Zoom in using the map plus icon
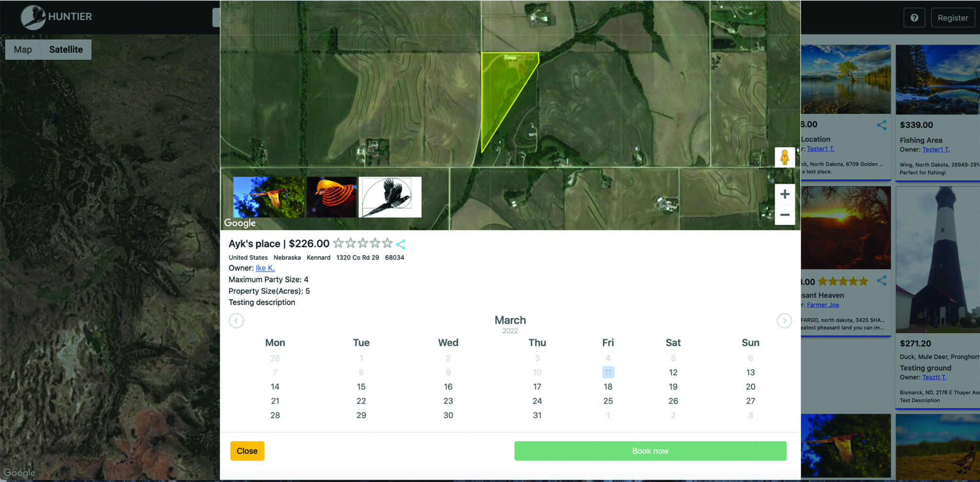Viewport: 980px width, 482px height. click(785, 194)
